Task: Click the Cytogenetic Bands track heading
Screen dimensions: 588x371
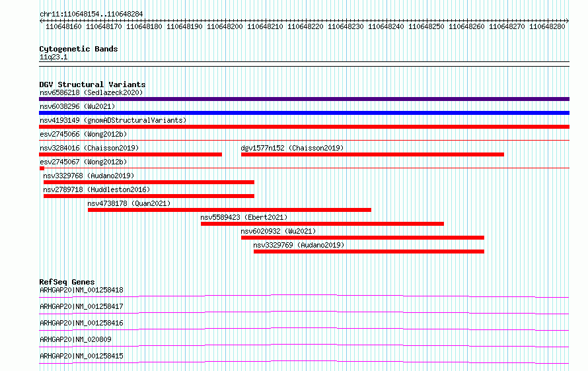Action: (79, 49)
